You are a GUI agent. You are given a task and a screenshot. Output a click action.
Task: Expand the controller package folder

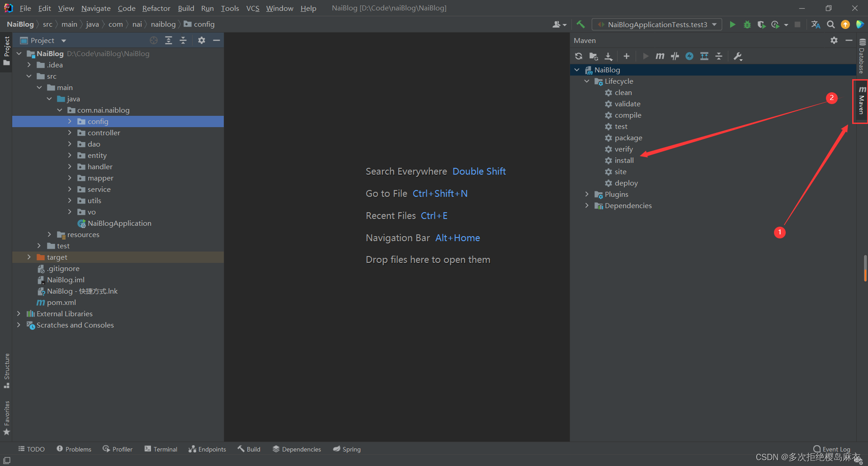click(x=70, y=133)
